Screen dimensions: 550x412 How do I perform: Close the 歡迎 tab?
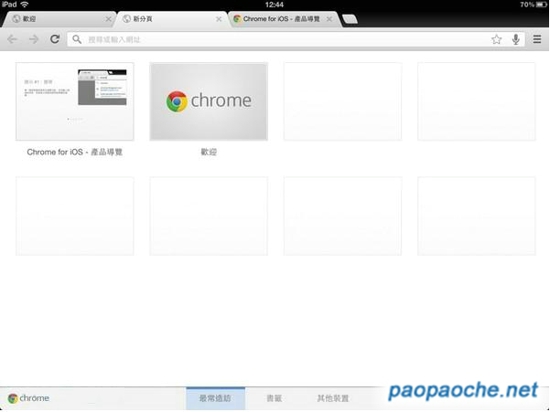point(108,19)
